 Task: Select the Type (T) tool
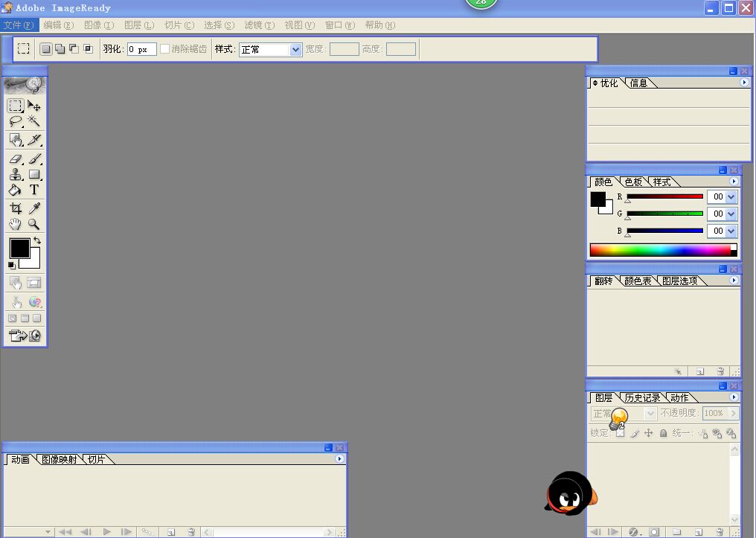(33, 190)
